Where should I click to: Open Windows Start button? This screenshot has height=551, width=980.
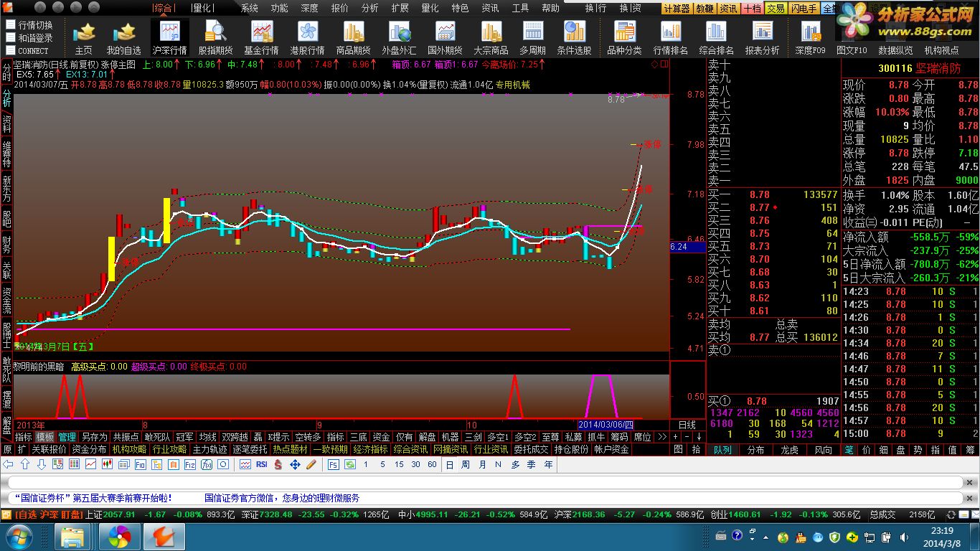19,537
